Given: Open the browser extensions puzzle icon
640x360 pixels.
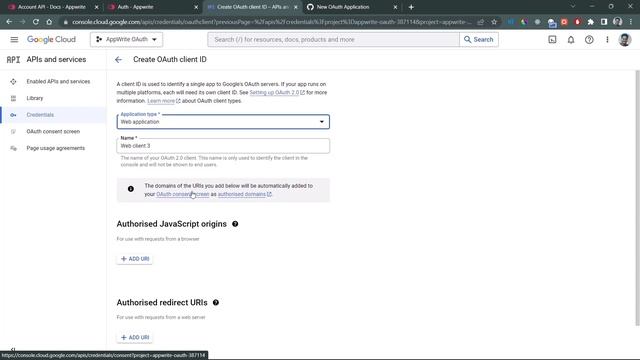Looking at the screenshot, I should click(x=591, y=22).
